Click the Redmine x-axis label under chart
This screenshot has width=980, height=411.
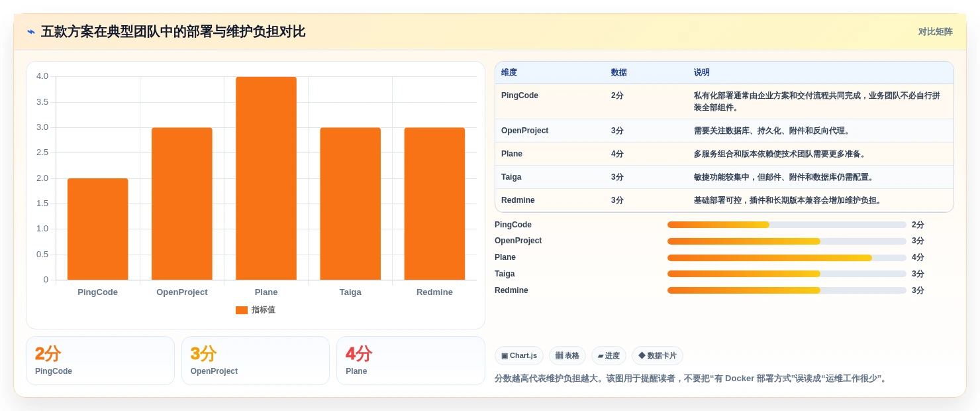[x=434, y=292]
